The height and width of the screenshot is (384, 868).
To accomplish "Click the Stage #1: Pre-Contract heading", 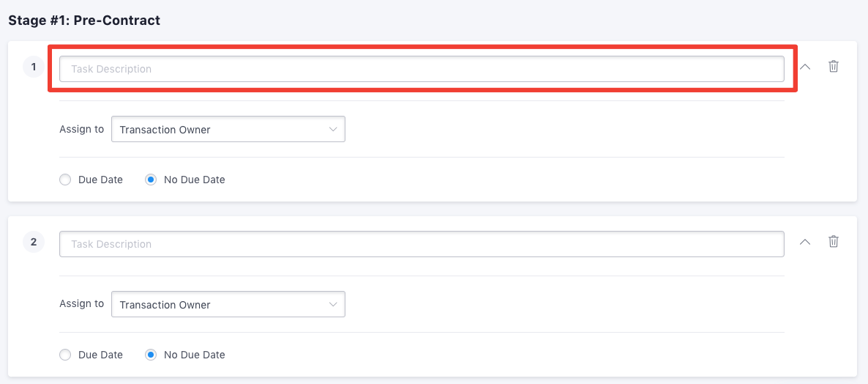I will point(84,21).
